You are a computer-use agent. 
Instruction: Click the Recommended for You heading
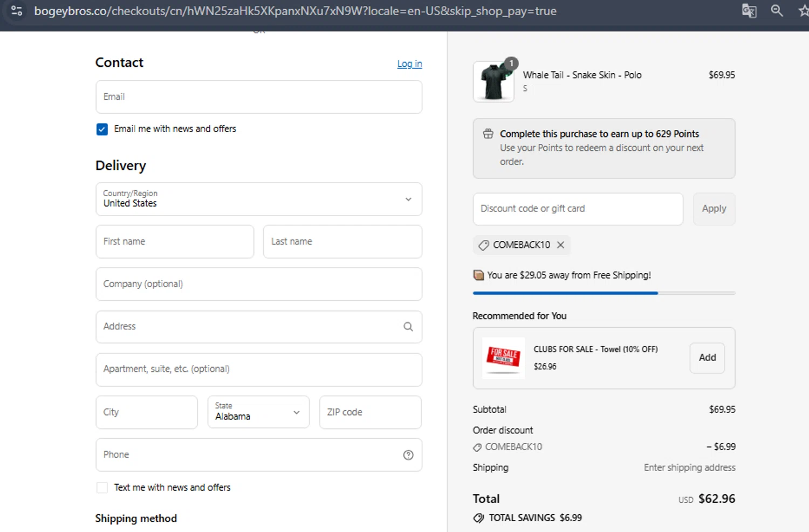point(519,316)
